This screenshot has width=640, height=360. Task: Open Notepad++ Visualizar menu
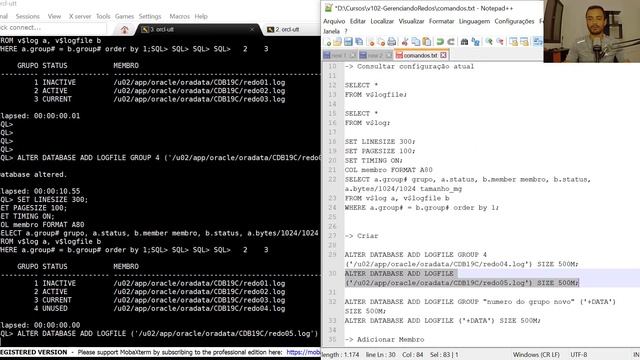click(411, 21)
